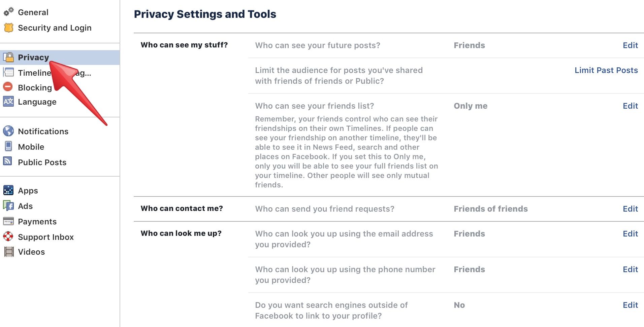Click the Support Inbox lifebuoy icon

coord(8,237)
